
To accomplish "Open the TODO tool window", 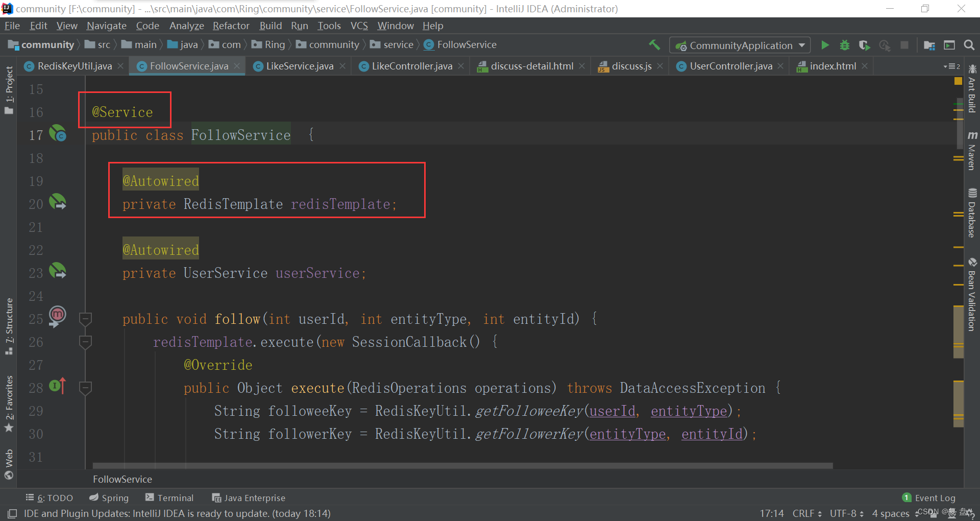I will point(50,498).
